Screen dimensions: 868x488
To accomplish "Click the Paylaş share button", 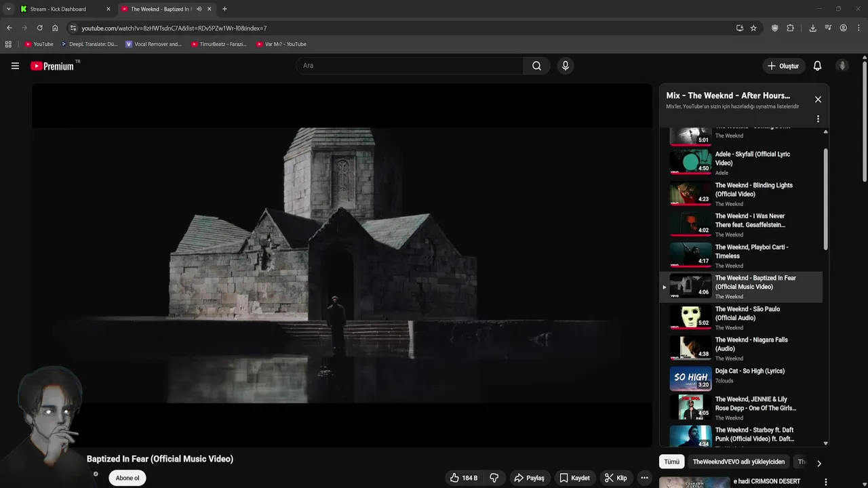I will (529, 478).
